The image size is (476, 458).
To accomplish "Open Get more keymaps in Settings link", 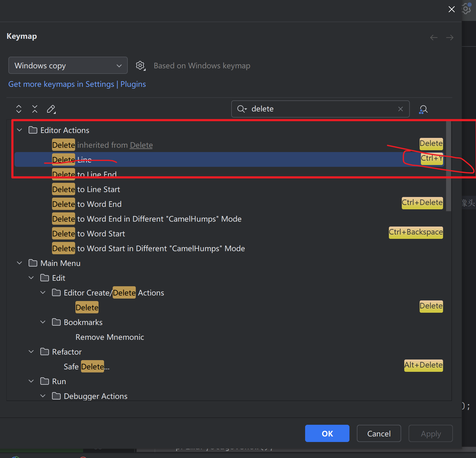I will click(x=77, y=84).
